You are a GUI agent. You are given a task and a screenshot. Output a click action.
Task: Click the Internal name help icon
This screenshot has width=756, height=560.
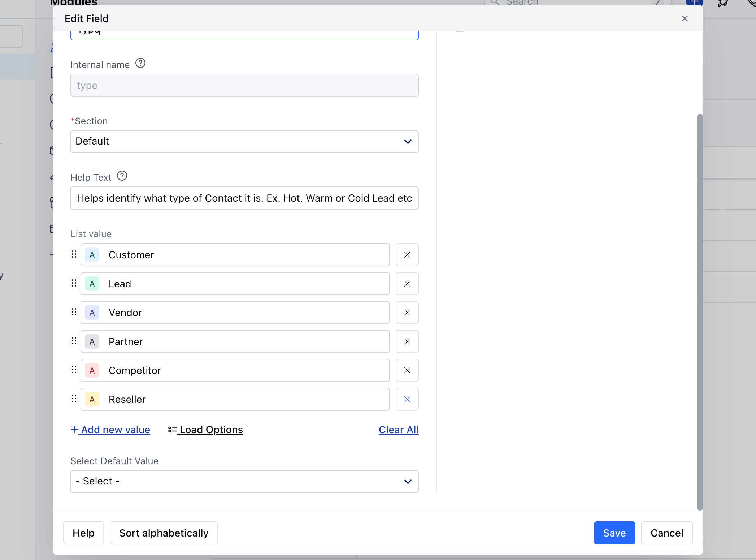[x=140, y=63]
